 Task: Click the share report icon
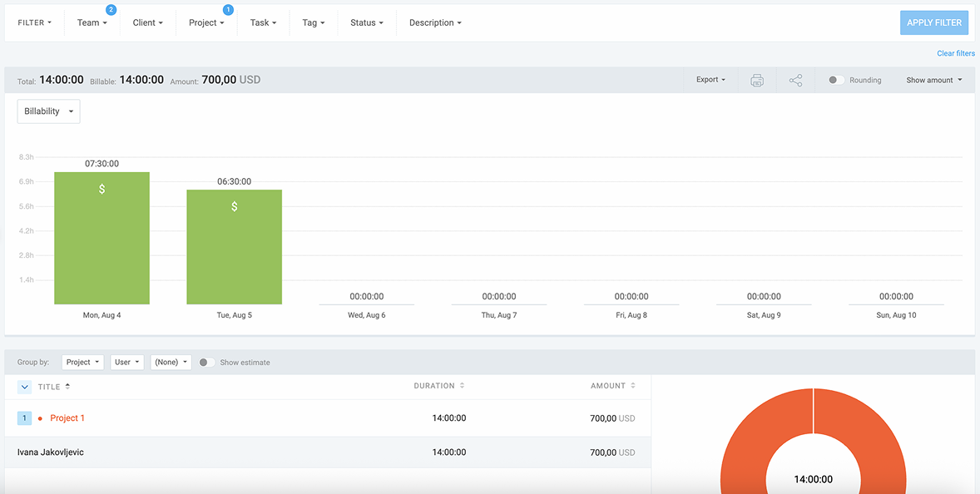(795, 81)
